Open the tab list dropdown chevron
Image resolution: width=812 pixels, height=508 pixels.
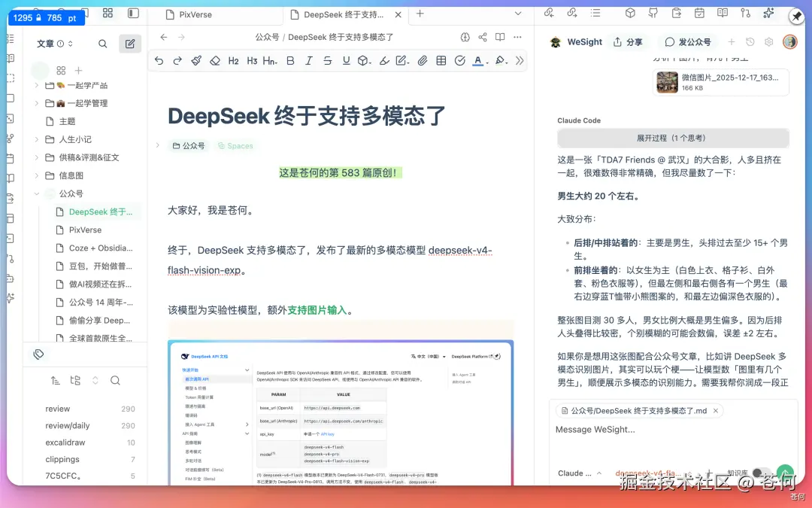[518, 14]
